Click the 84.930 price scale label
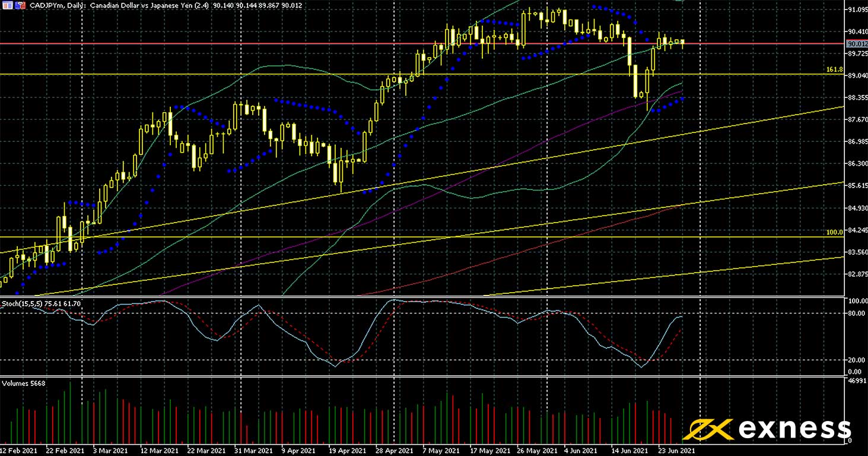 point(857,208)
